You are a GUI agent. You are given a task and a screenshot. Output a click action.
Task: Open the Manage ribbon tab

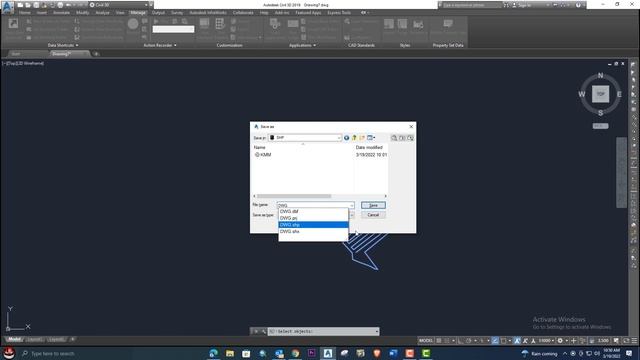pos(138,13)
